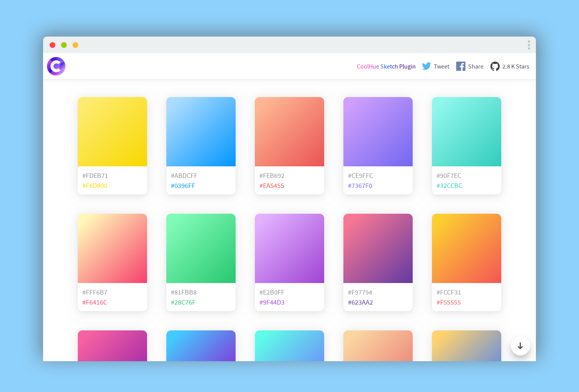Click the yellow-to-blue gradient thumbnail in third row

click(467, 346)
